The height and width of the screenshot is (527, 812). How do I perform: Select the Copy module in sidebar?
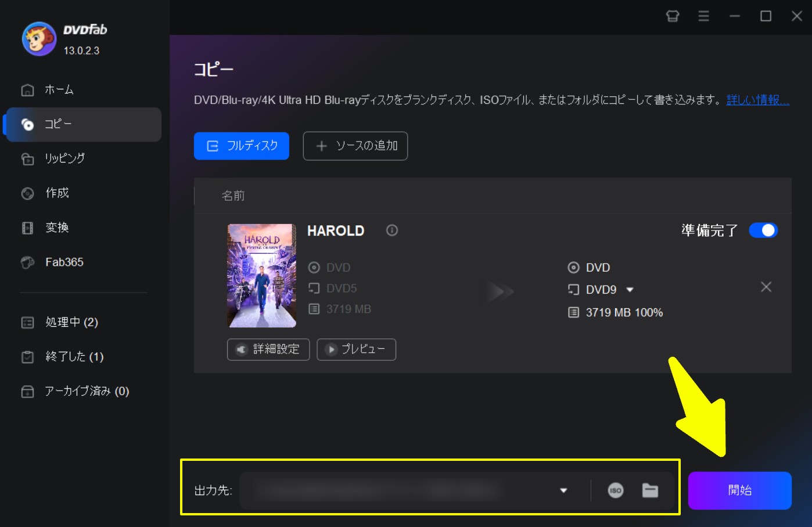(x=83, y=124)
